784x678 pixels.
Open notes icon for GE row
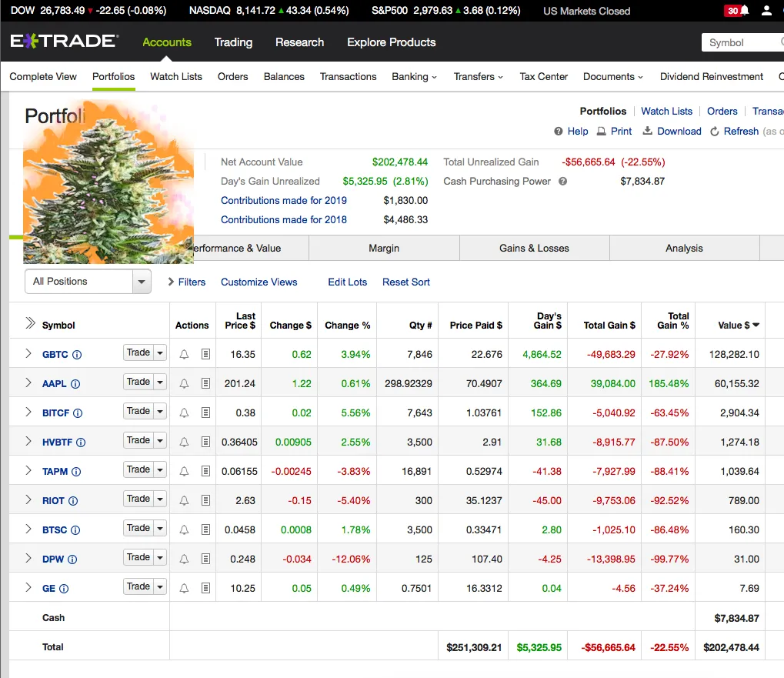[x=205, y=589]
